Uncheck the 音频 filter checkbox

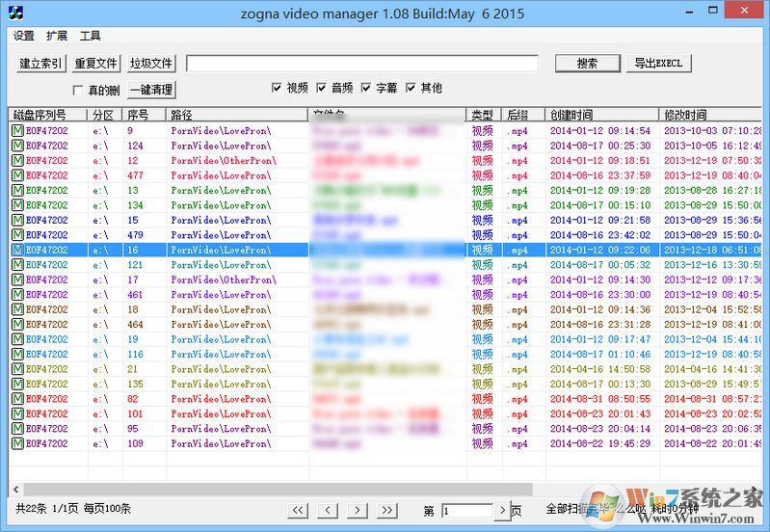321,88
